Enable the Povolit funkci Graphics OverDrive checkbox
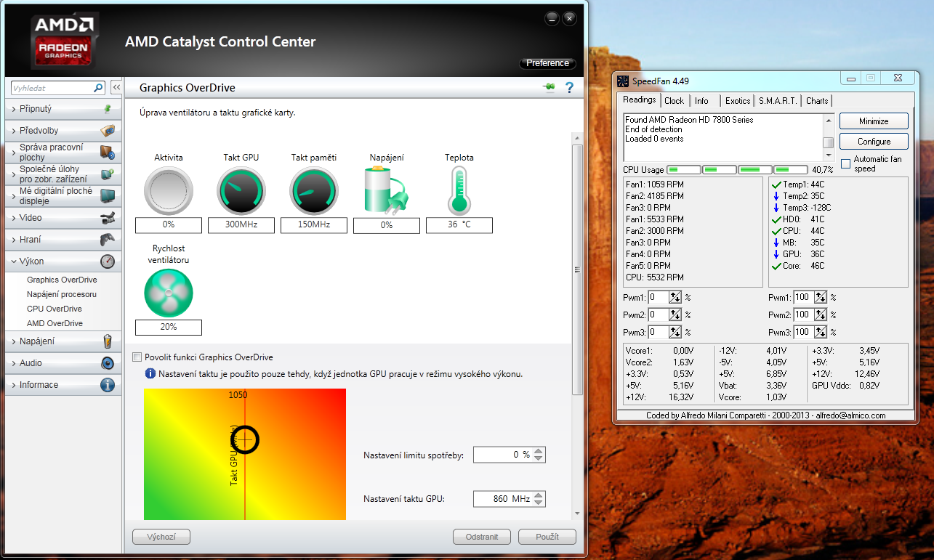 (137, 357)
